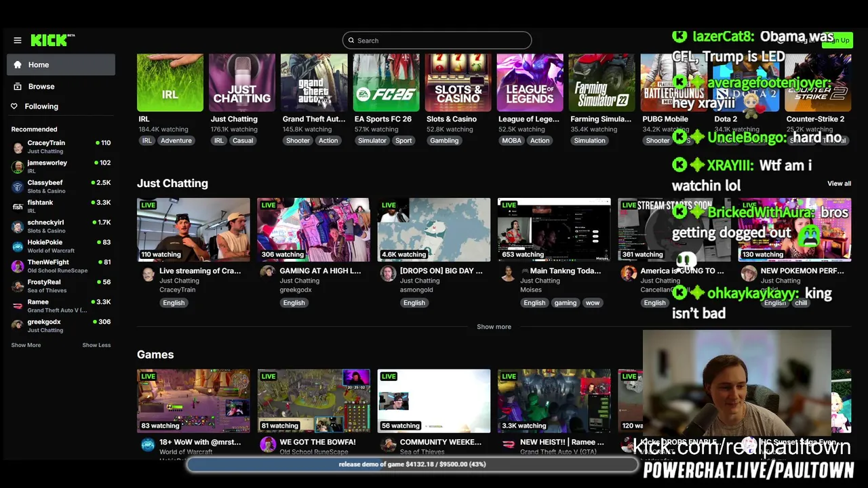Collapse recommended list with Show Less

coord(96,345)
